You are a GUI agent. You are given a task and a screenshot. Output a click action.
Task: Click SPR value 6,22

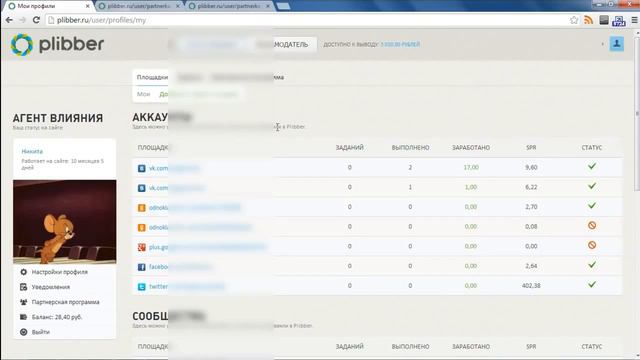coord(531,187)
